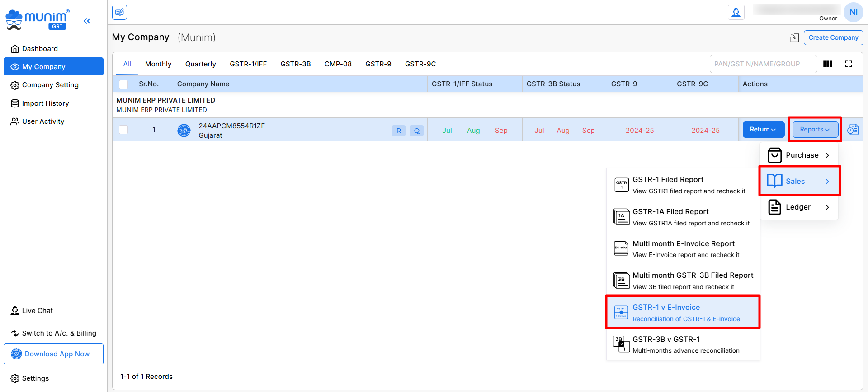Switch to the Quarterly tab
Viewport: 868px width, 392px height.
click(201, 64)
